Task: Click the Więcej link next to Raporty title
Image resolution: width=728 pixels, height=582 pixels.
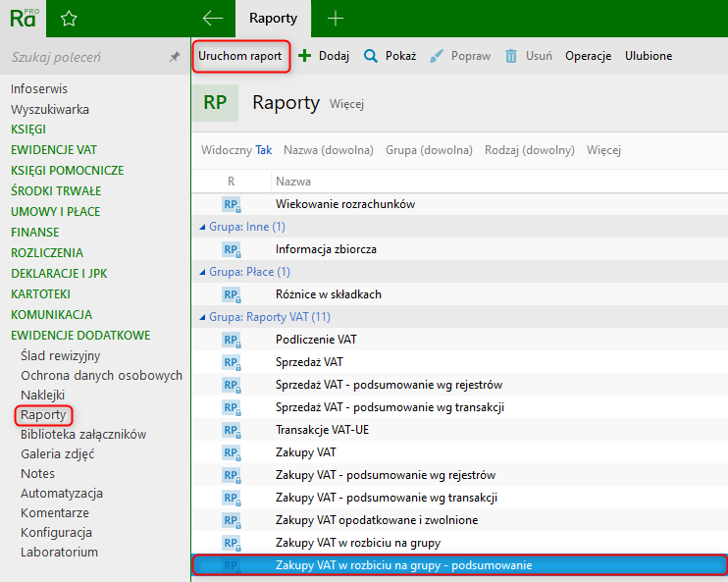Action: pos(346,104)
